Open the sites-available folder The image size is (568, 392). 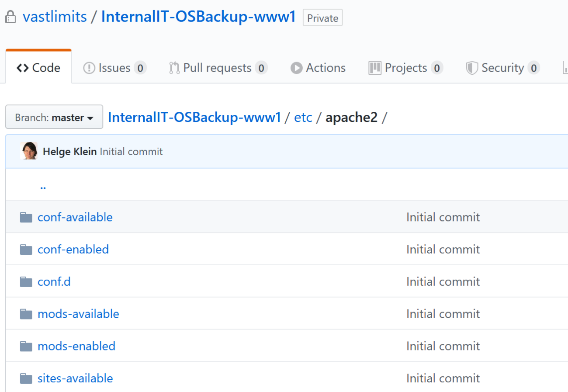pyautogui.click(x=75, y=378)
